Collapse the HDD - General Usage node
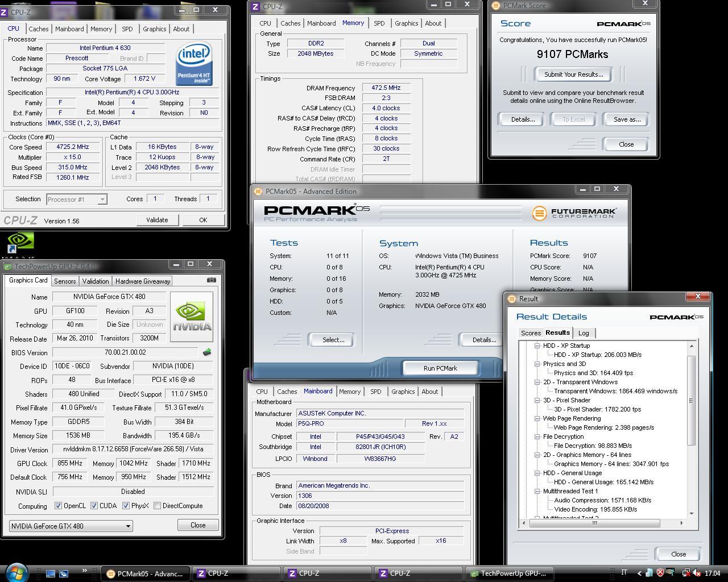Viewport: 728px width, 582px height. [536, 473]
